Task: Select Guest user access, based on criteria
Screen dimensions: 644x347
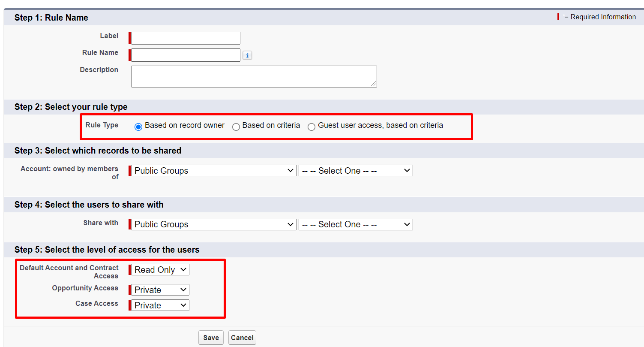Action: tap(312, 127)
